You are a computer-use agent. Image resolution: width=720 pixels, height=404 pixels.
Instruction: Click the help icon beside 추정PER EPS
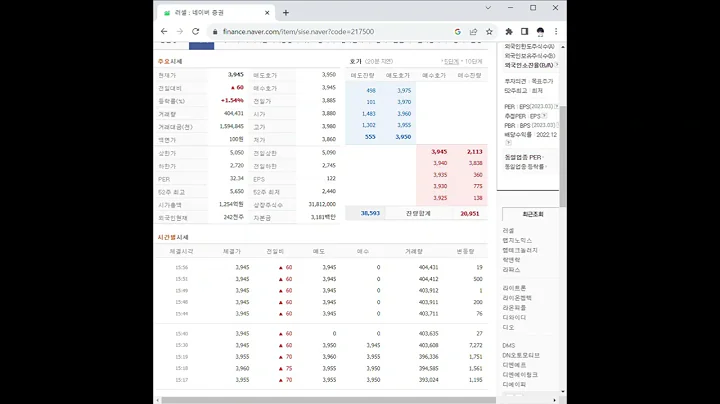[544, 116]
